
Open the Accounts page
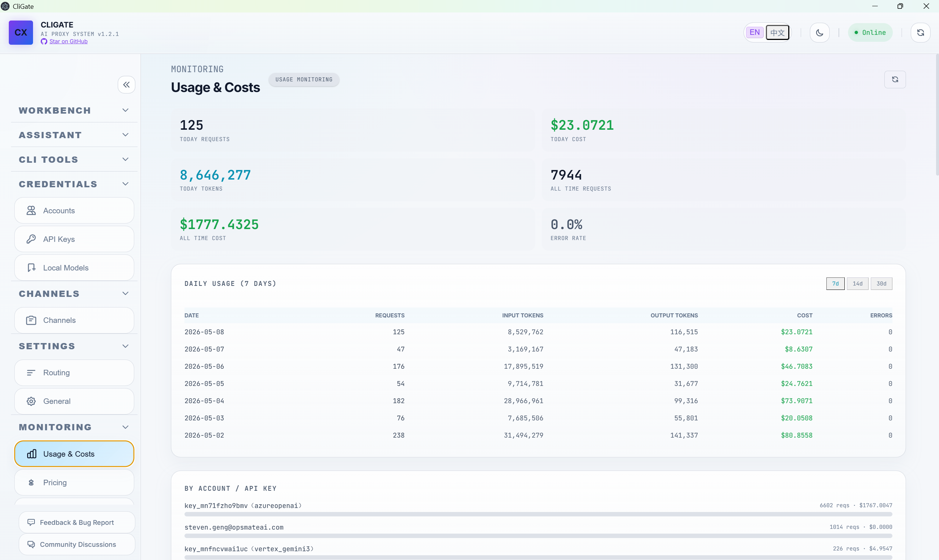coord(74,211)
